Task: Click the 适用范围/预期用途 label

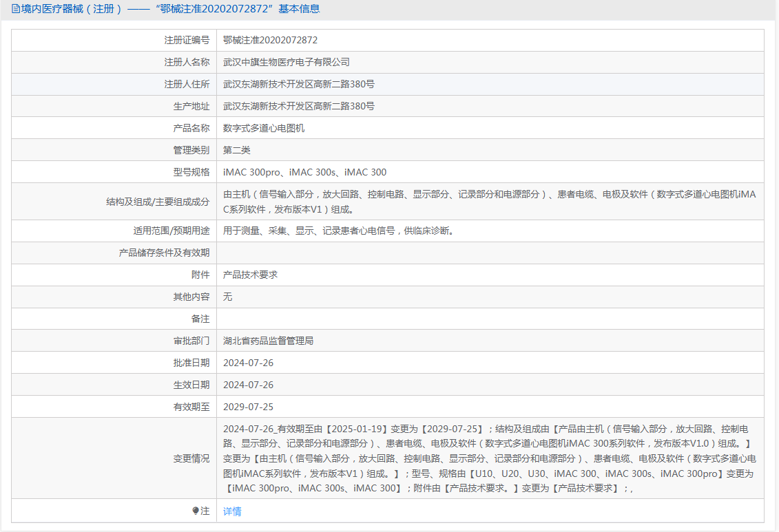Action: click(x=172, y=231)
